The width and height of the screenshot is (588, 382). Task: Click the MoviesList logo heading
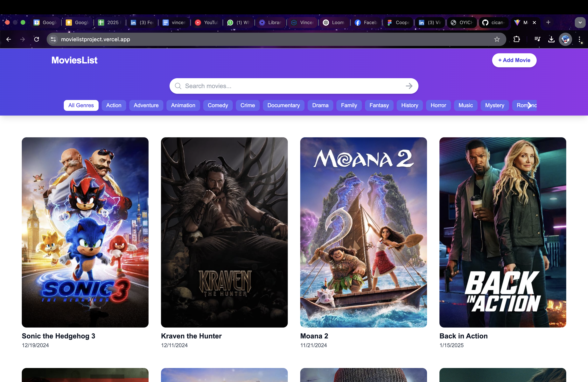click(x=74, y=60)
